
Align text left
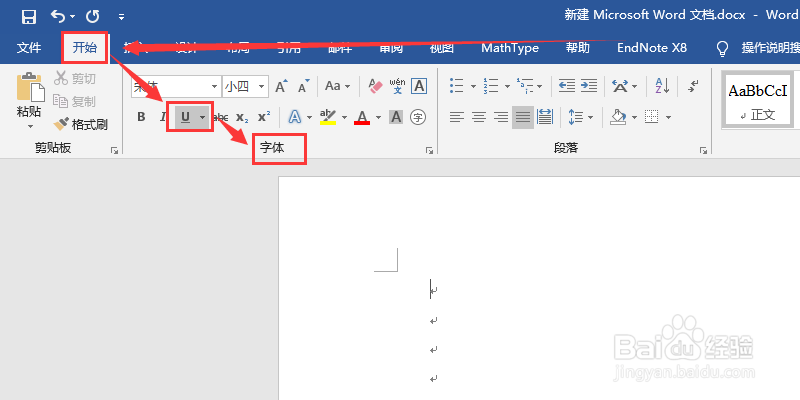tap(457, 117)
